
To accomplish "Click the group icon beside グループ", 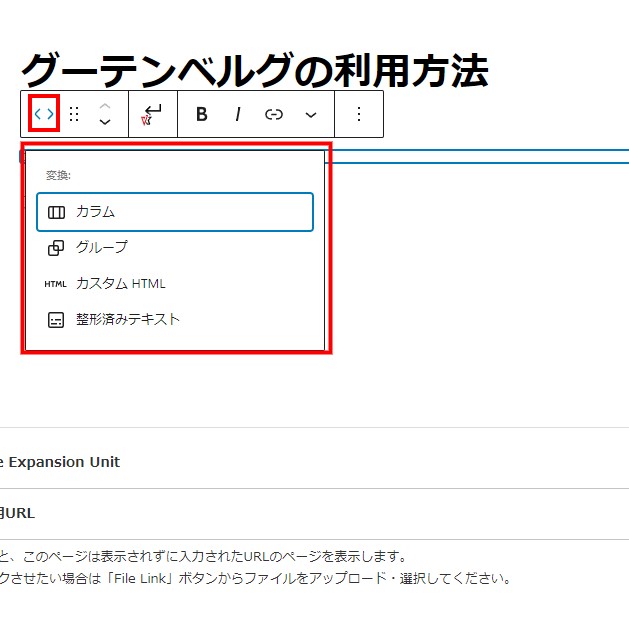I will (x=56, y=247).
